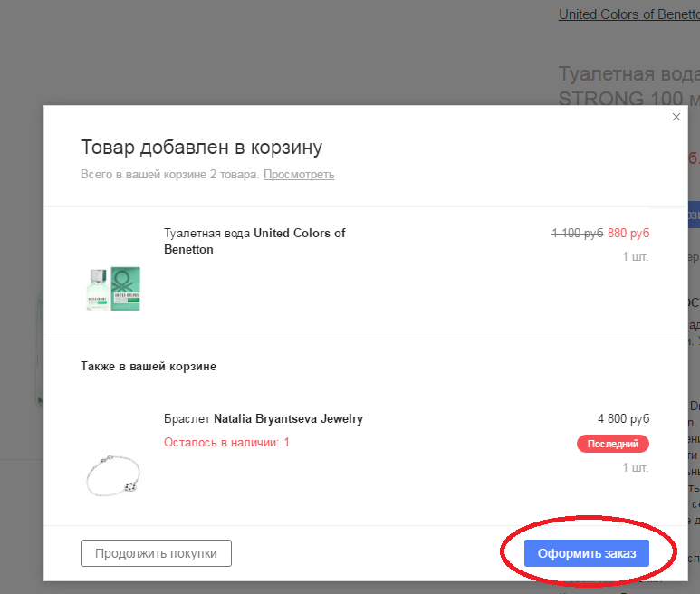
Task: Open the Просмотреть cart link
Action: tap(299, 175)
